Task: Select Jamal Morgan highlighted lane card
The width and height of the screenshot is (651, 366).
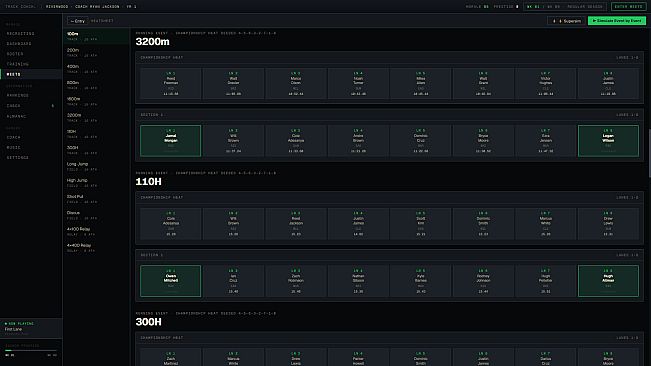Action: click(x=171, y=141)
